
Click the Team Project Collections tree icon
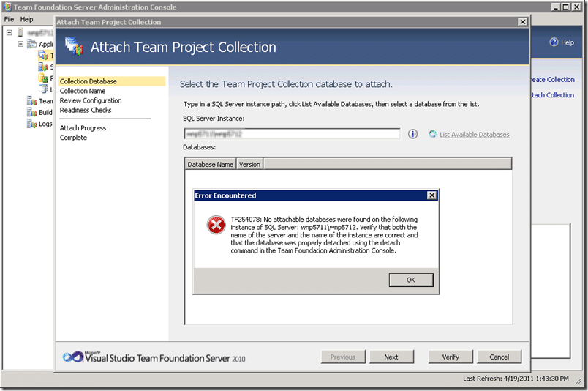click(43, 55)
